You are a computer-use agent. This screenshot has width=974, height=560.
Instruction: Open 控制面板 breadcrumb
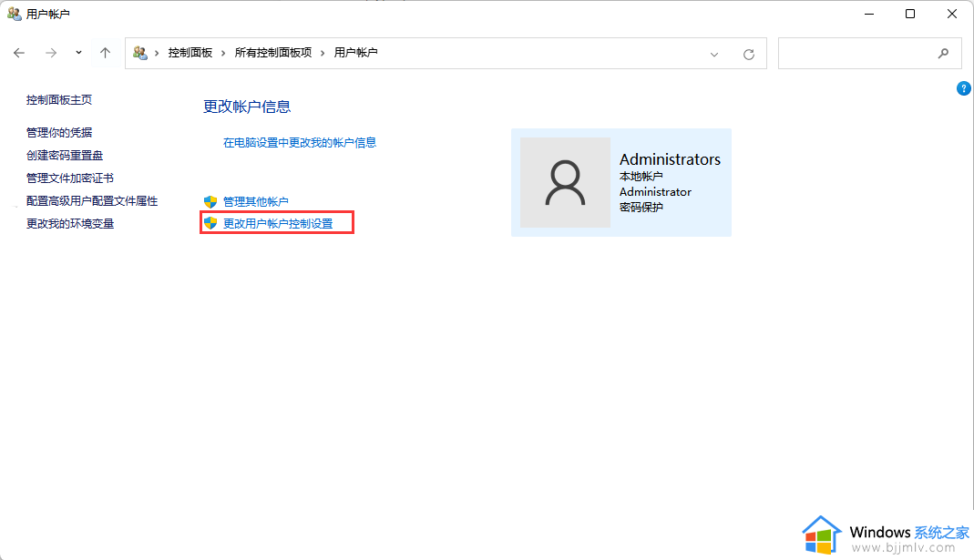[x=190, y=53]
